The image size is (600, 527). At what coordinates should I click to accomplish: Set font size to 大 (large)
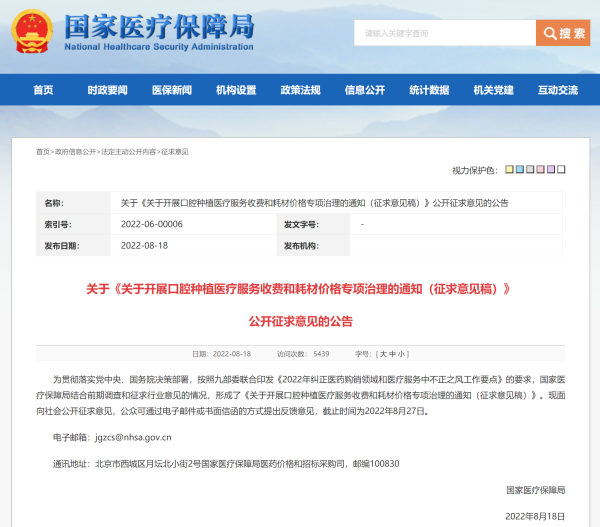click(x=383, y=354)
